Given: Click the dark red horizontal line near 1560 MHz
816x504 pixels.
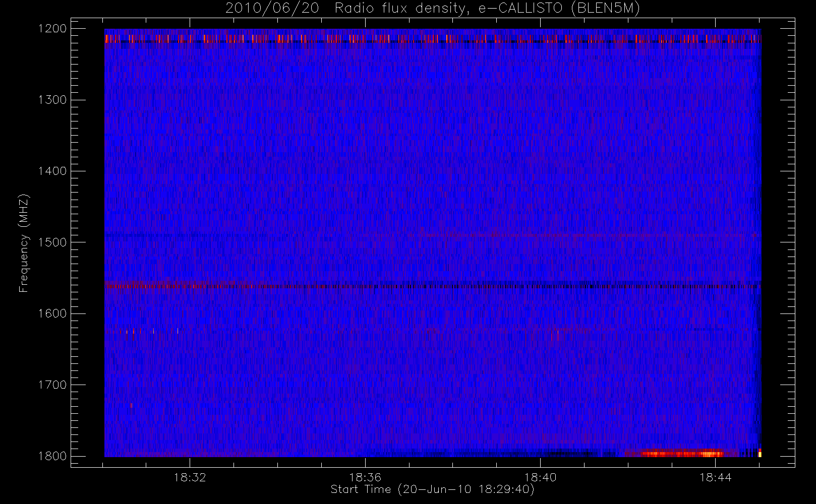Looking at the screenshot, I should tap(433, 286).
